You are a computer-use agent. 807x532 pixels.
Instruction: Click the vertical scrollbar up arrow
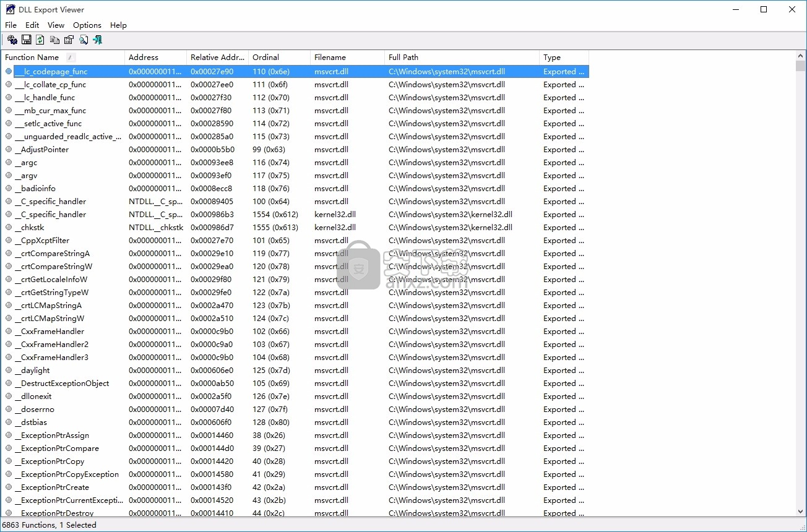click(800, 56)
